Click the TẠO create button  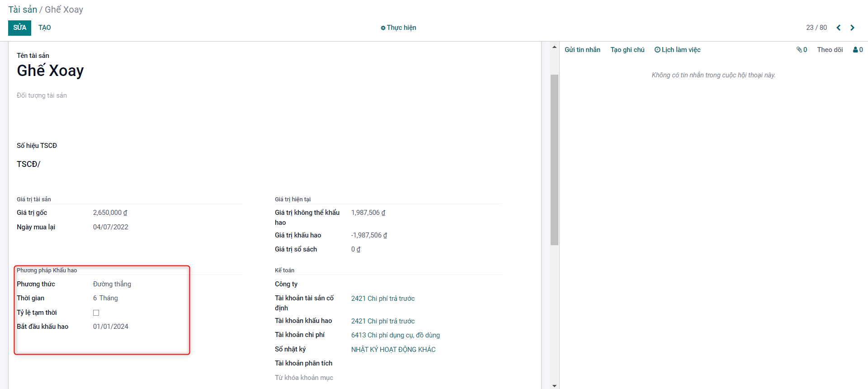point(45,28)
